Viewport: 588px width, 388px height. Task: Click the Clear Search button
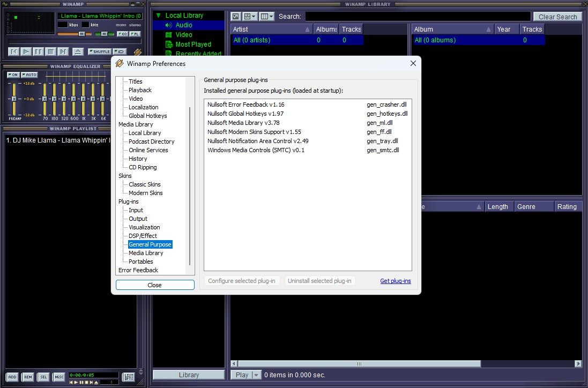[x=557, y=17]
